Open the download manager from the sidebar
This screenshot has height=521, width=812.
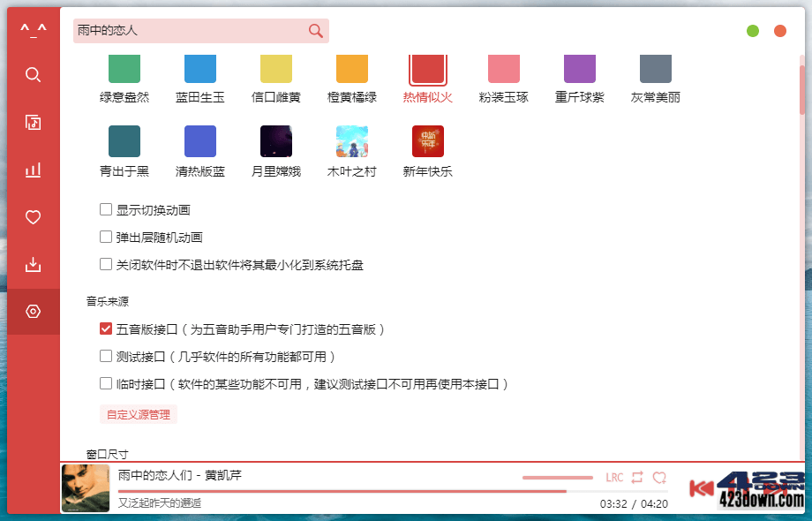tap(33, 263)
